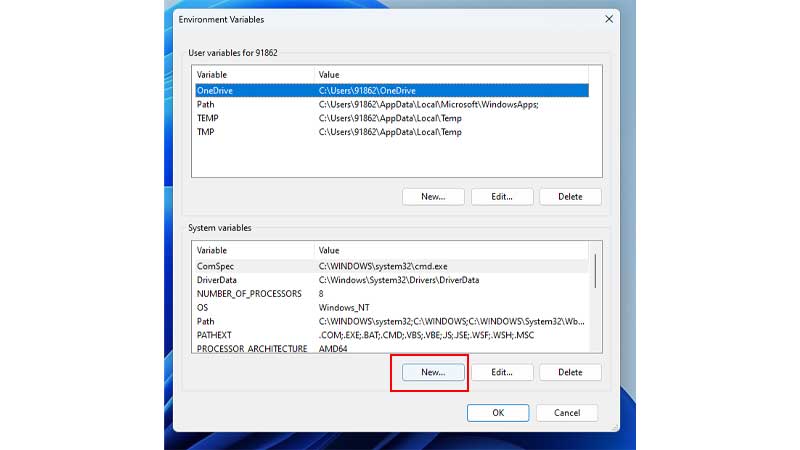This screenshot has height=450, width=800.
Task: Click the Variable column header in System variables
Action: pos(253,250)
